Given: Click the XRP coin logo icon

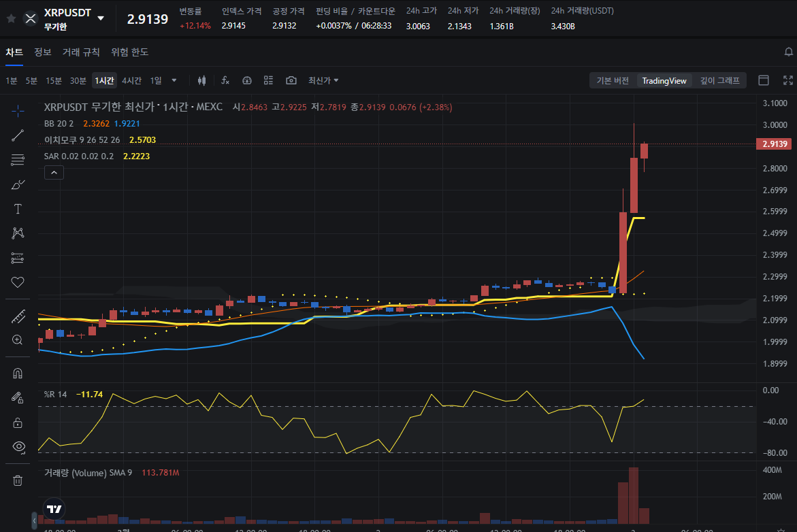Looking at the screenshot, I should (31, 19).
